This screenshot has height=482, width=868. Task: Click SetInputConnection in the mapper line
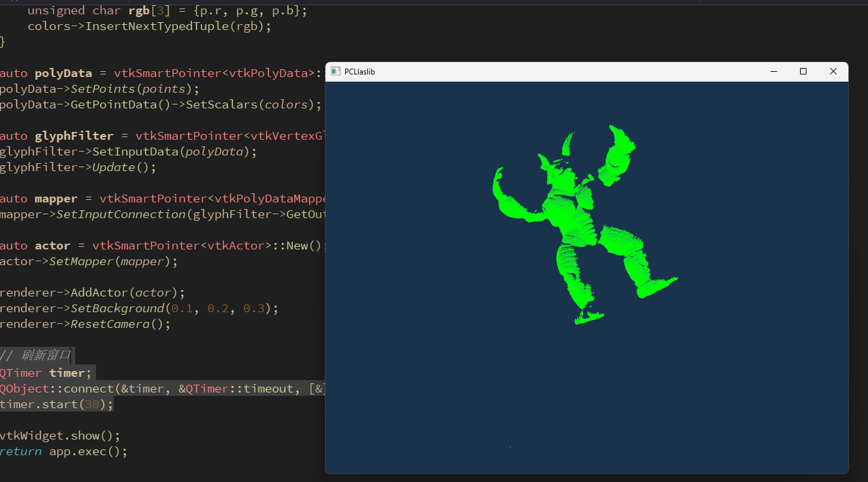point(121,214)
